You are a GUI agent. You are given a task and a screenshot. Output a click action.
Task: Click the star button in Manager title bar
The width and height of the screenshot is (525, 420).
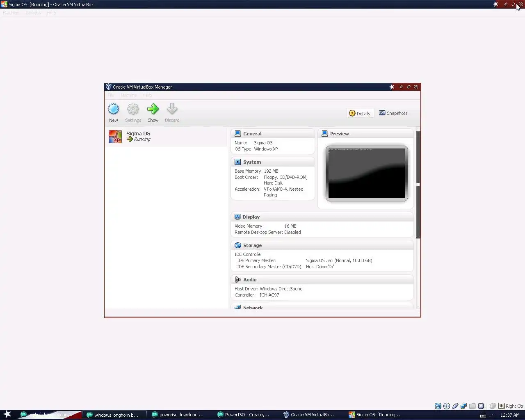[x=392, y=87]
